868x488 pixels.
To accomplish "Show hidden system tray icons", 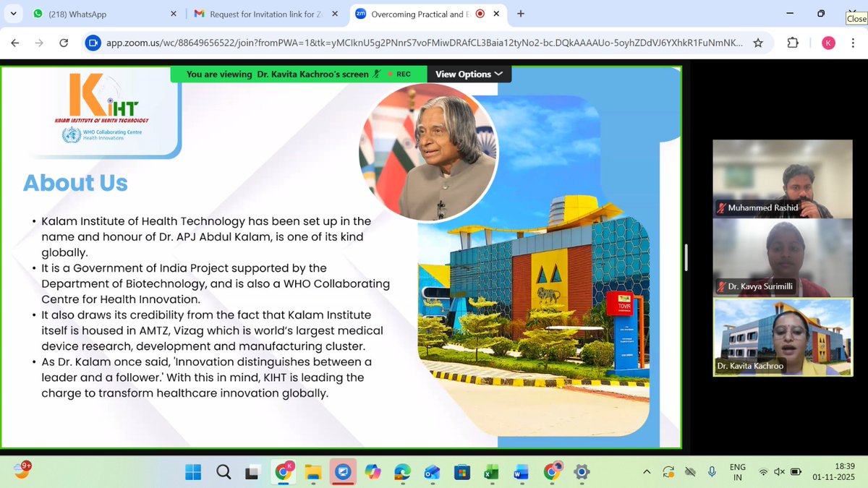I will [x=649, y=471].
